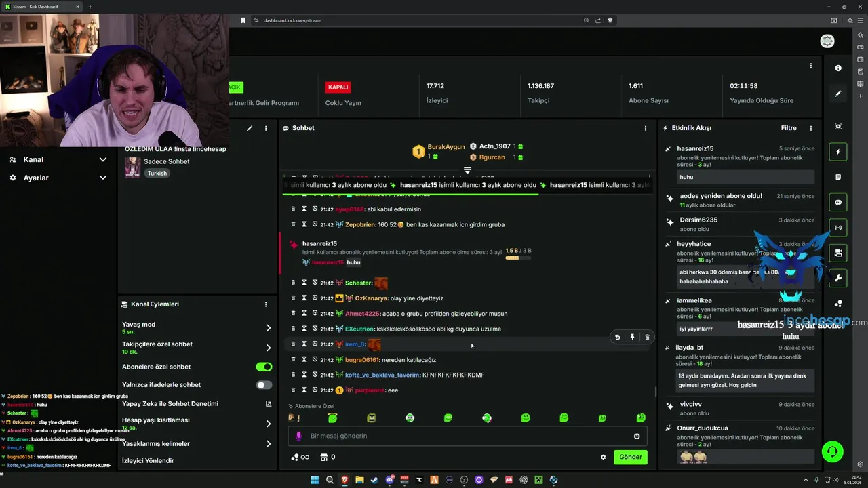Delete the irem_8 message via the trash icon

pos(647,337)
